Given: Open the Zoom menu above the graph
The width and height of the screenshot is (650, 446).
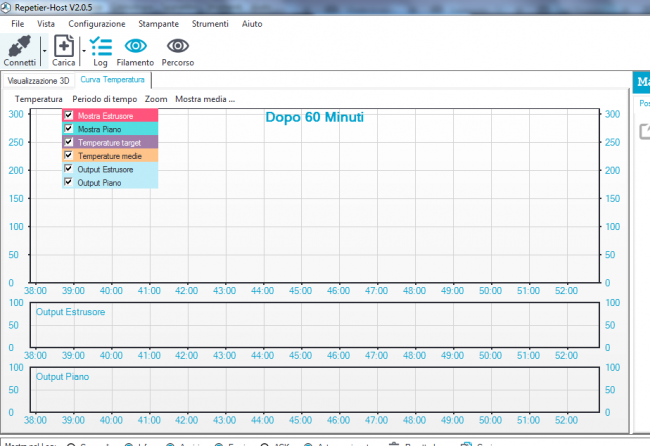Looking at the screenshot, I should (156, 99).
